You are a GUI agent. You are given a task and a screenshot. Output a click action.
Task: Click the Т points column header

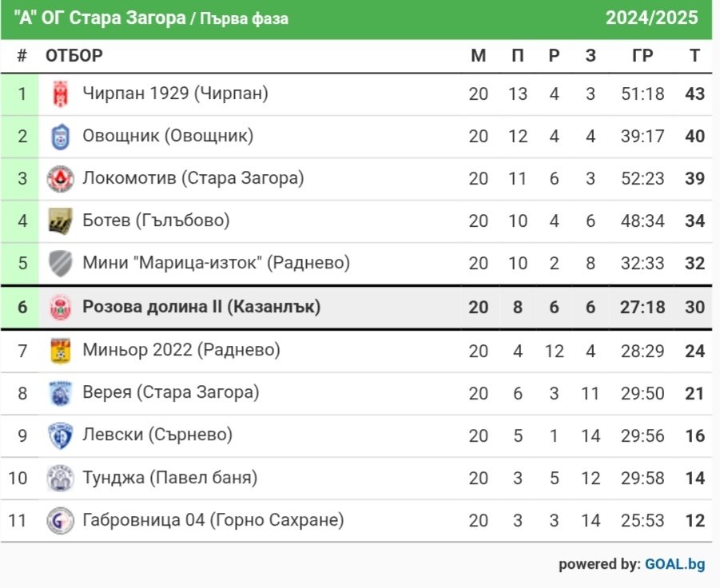click(x=694, y=56)
